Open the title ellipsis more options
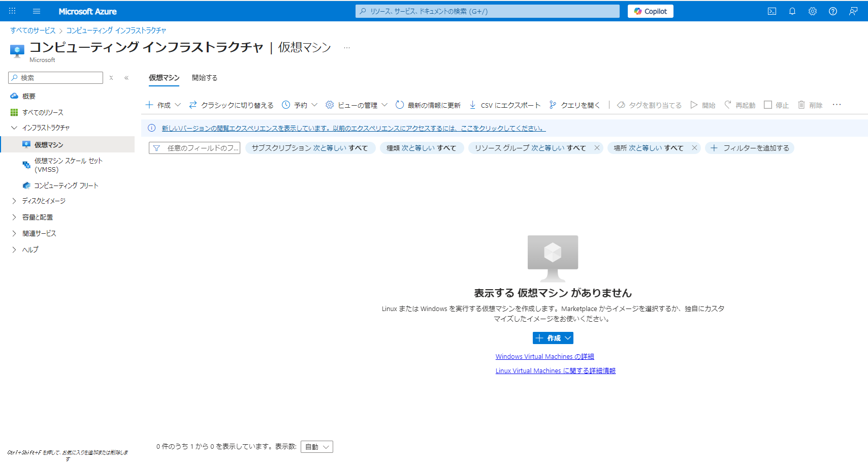The image size is (868, 463). pyautogui.click(x=347, y=47)
